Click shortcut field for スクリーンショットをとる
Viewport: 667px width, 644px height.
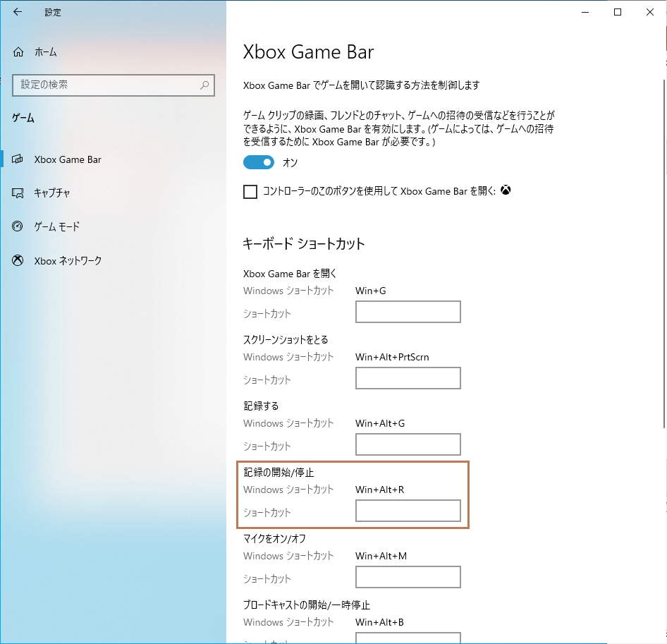(x=408, y=378)
